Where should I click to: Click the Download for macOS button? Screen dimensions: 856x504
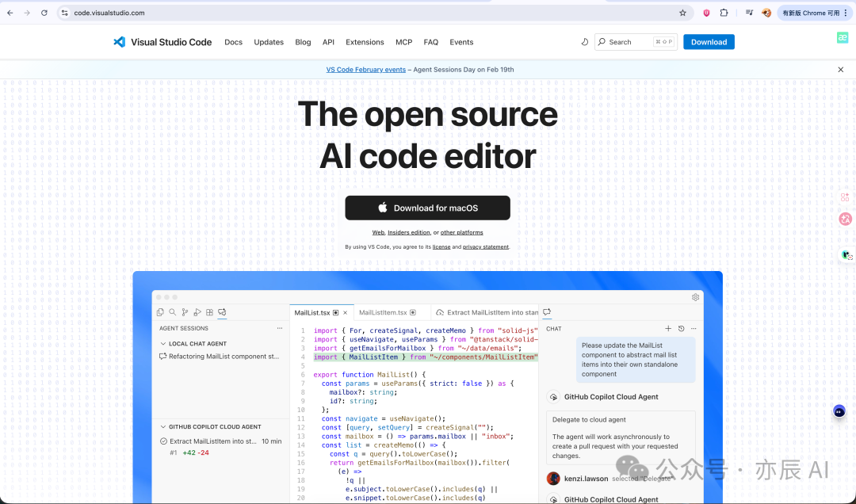[427, 208]
